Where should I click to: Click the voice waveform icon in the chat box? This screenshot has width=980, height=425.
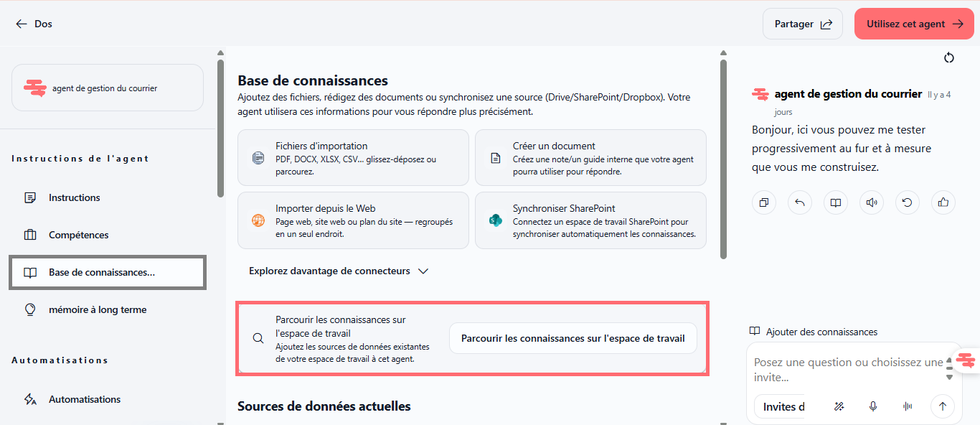[x=908, y=406]
